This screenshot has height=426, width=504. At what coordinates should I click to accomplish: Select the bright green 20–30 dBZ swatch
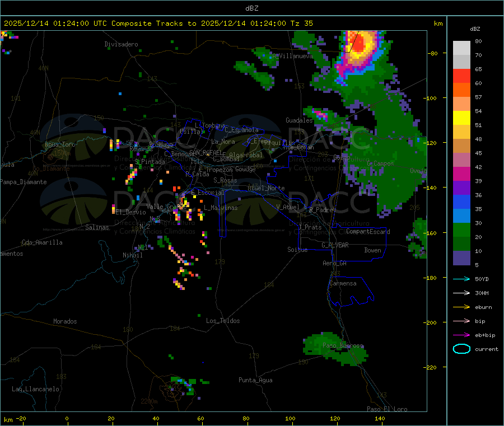(461, 230)
